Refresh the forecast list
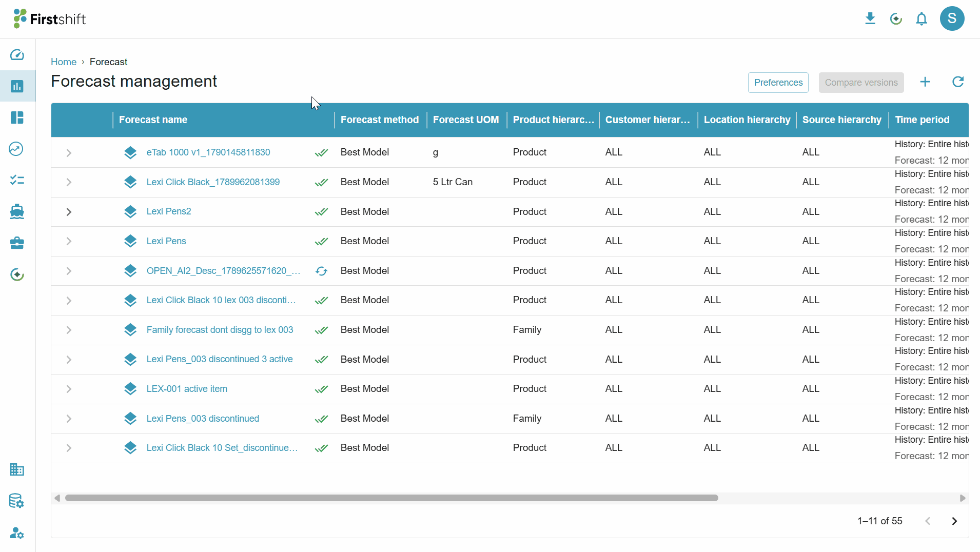 tap(958, 82)
